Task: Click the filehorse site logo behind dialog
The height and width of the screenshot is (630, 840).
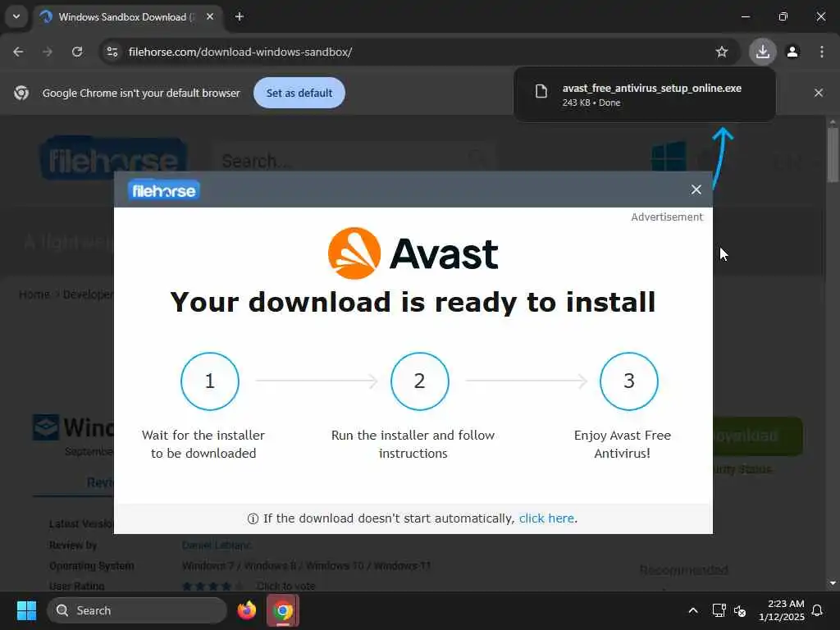Action: click(x=113, y=158)
